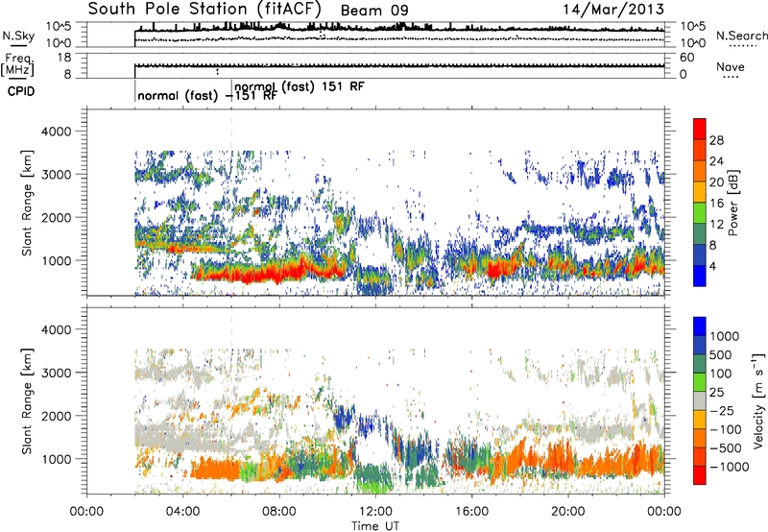Click the '500' tick on velocity colorbar
This screenshot has height=532, width=768.
(x=721, y=354)
